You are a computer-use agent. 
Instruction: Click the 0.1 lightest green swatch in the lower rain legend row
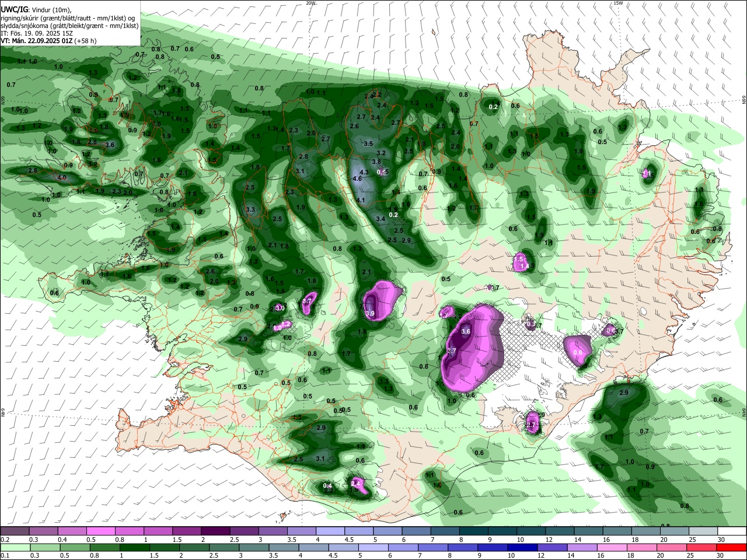(15, 547)
